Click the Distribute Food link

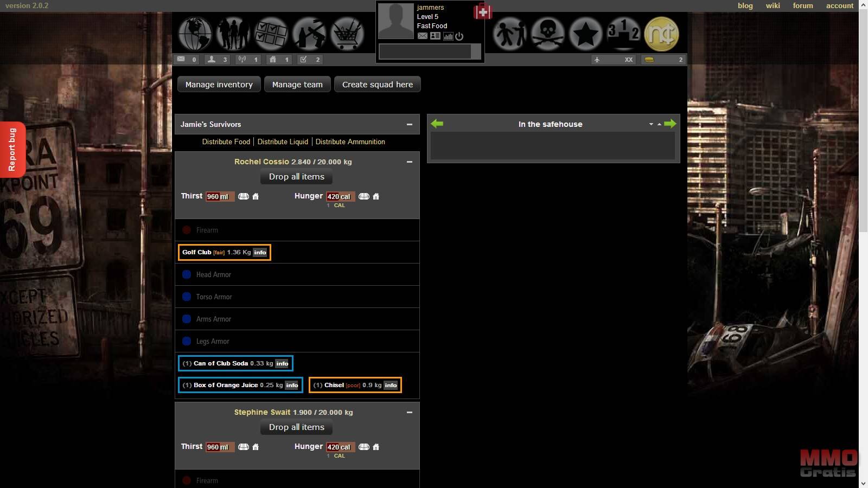coord(226,142)
